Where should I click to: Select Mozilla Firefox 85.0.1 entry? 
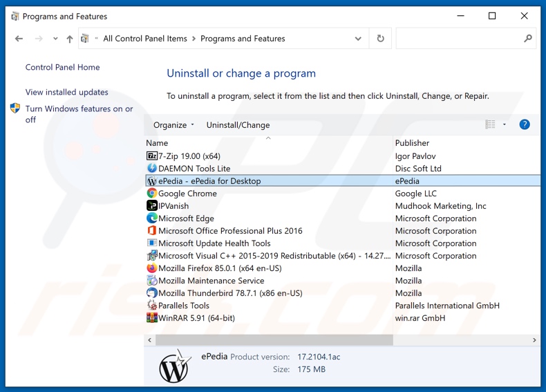(220, 268)
